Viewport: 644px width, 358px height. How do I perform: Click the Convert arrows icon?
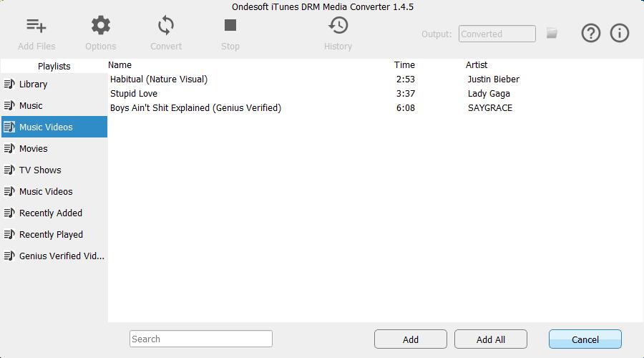[166, 26]
